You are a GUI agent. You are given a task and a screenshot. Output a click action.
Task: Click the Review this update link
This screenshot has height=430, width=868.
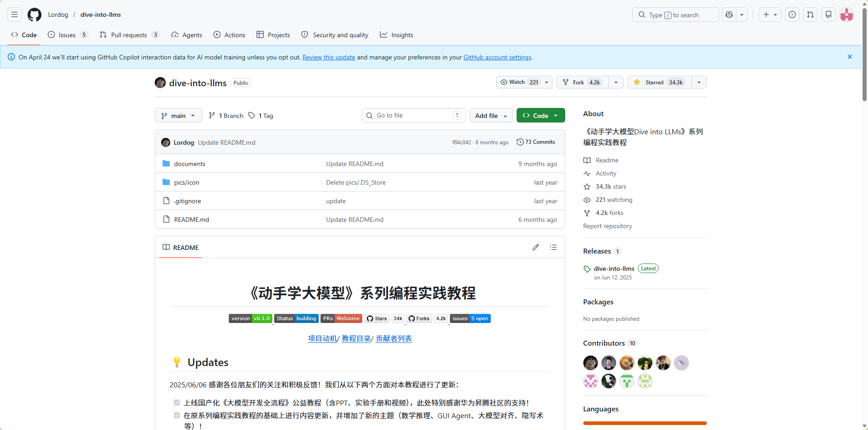pos(329,57)
